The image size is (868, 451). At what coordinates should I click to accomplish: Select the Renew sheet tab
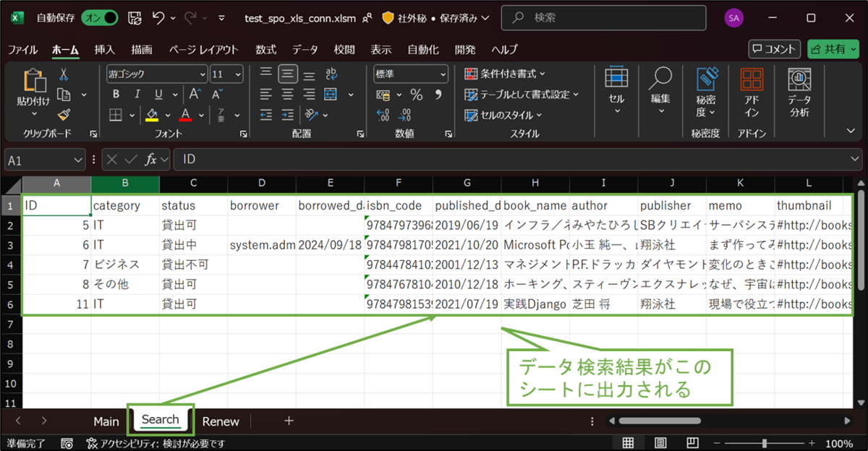coord(221,421)
